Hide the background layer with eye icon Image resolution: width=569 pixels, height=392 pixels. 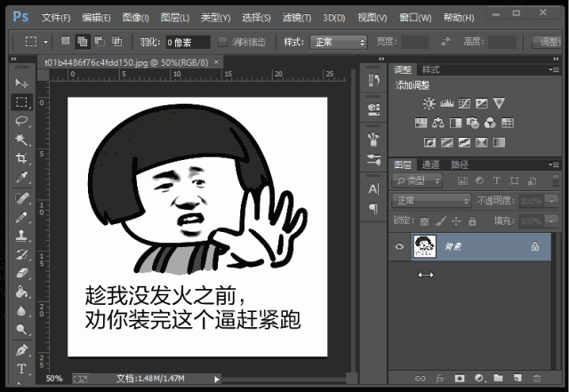pyautogui.click(x=399, y=246)
